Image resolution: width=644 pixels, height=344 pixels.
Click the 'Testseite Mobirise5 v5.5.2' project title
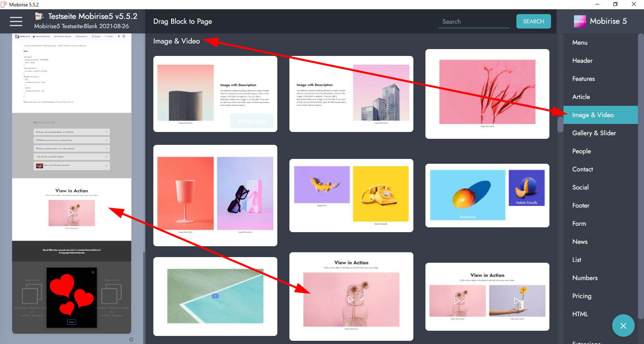[93, 16]
